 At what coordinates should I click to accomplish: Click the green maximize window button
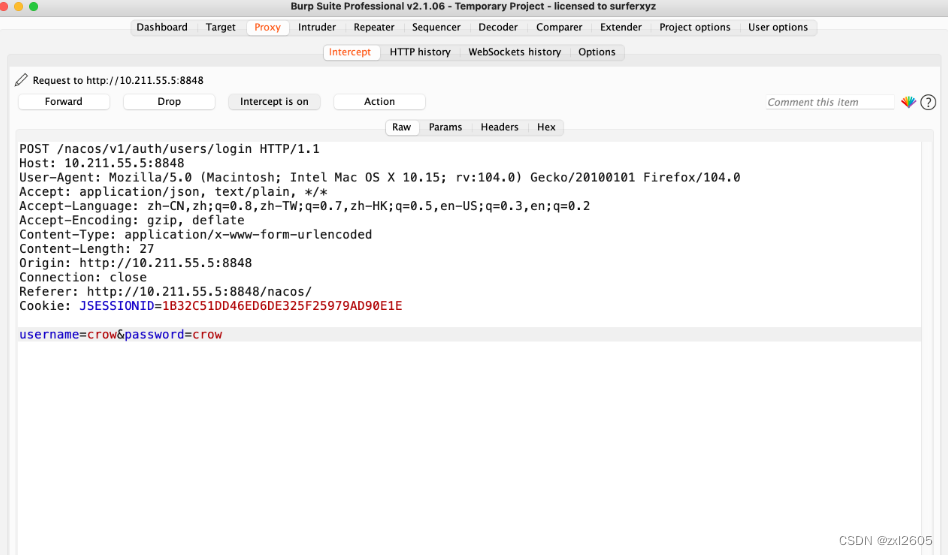(x=33, y=6)
